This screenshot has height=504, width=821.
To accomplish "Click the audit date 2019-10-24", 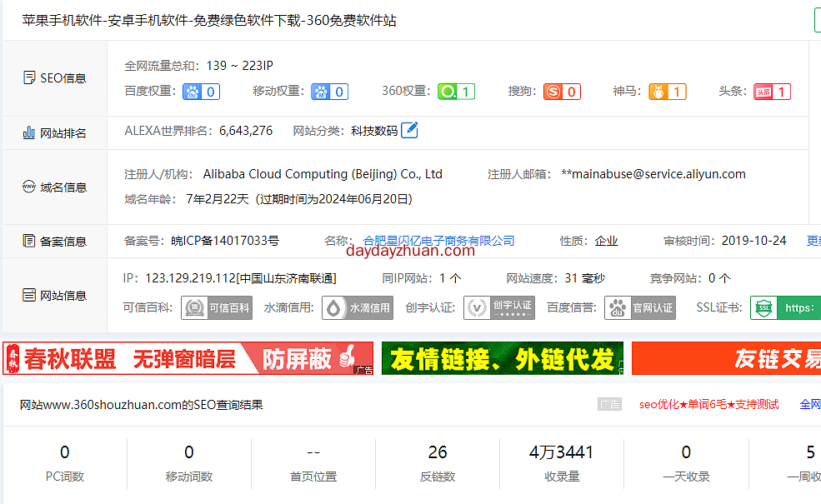I will point(754,241).
